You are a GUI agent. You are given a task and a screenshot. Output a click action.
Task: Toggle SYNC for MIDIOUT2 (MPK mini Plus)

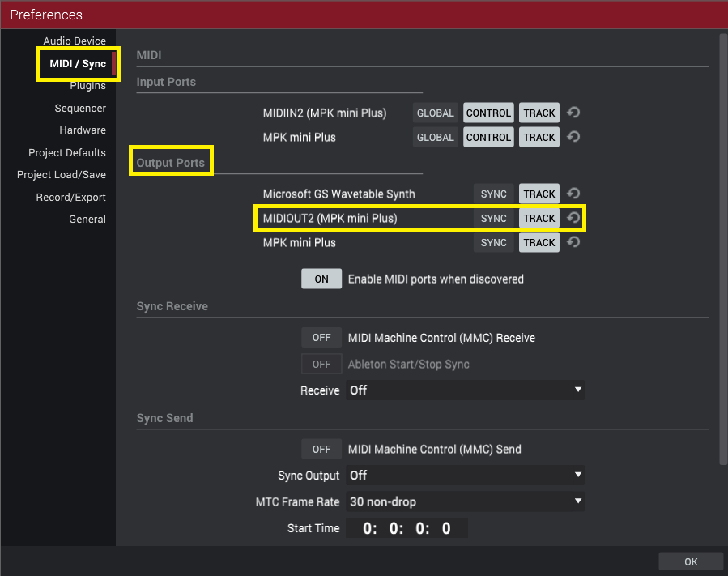coord(493,218)
